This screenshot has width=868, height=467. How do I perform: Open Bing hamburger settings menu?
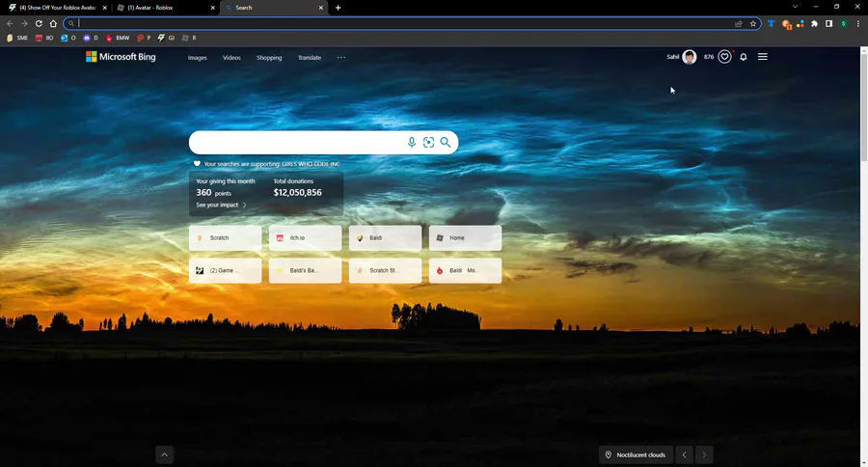(762, 57)
